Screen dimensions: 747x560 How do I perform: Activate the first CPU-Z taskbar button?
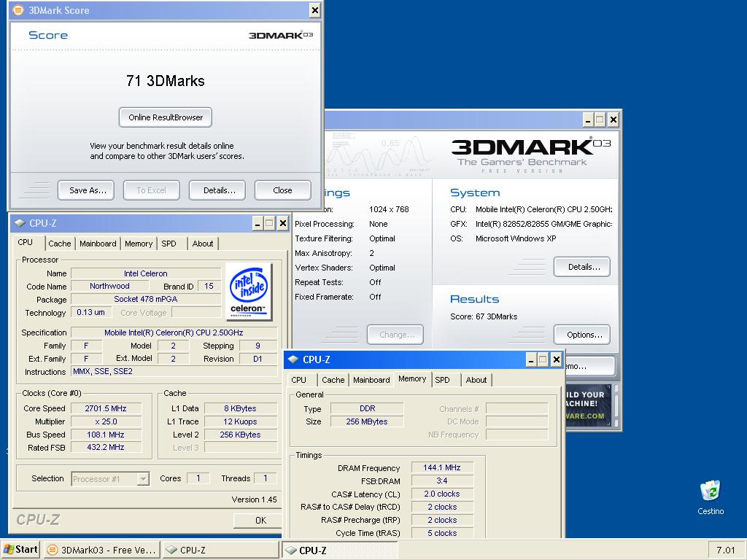pyautogui.click(x=220, y=550)
